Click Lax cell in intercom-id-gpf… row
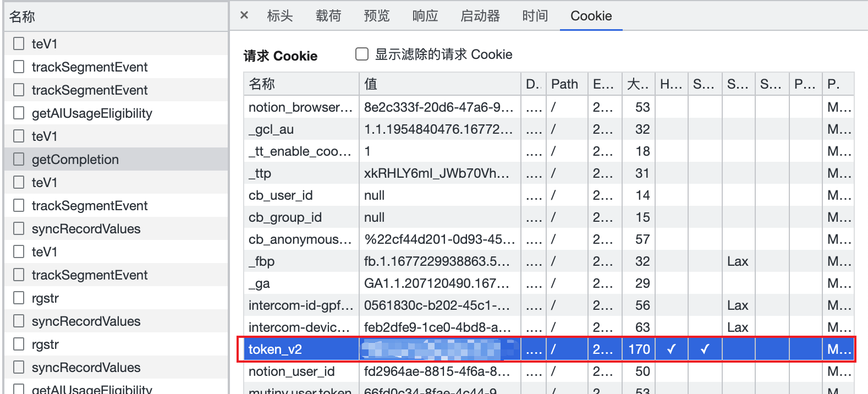The image size is (868, 394). [738, 305]
